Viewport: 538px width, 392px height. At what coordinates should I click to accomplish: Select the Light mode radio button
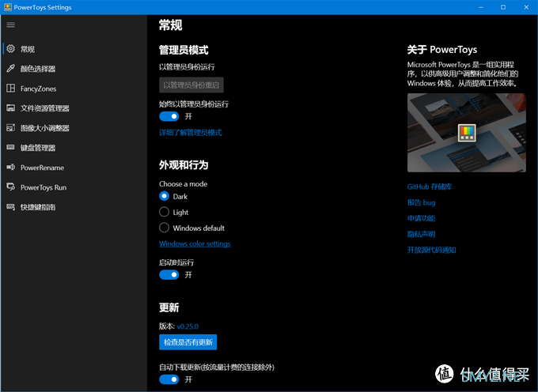point(164,212)
